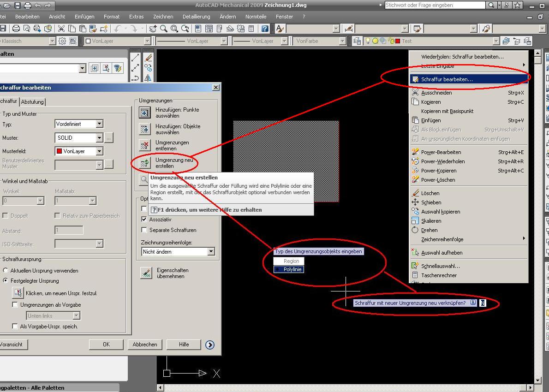Select the Pan hand tool icon
Viewport: 549px width, 392px height.
click(153, 29)
